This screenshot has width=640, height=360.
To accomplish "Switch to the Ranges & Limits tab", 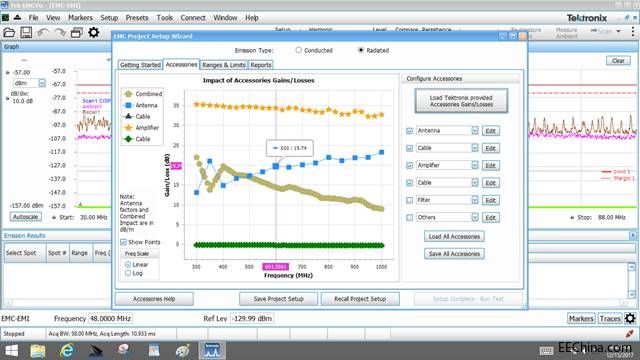I will (x=224, y=65).
